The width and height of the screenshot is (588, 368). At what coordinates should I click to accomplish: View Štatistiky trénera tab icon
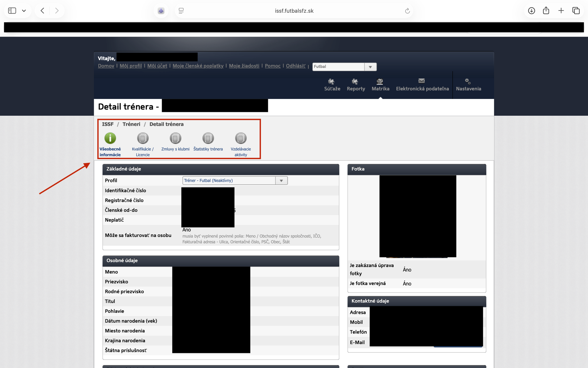tap(208, 138)
